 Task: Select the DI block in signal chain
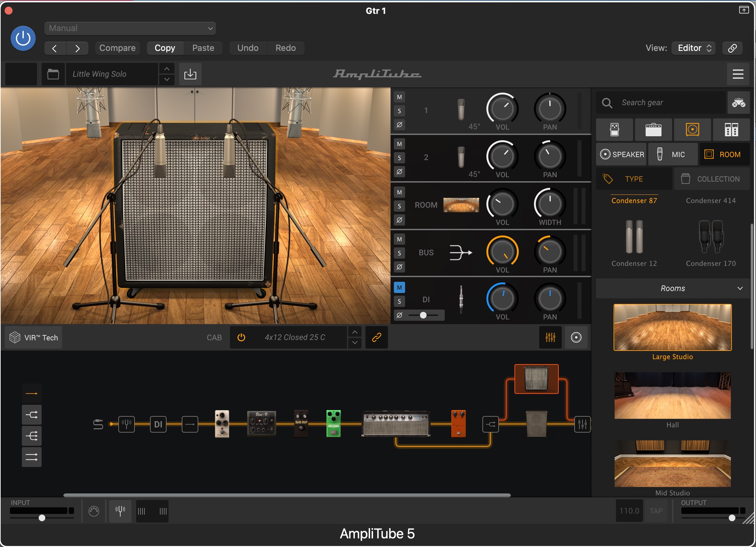click(158, 424)
